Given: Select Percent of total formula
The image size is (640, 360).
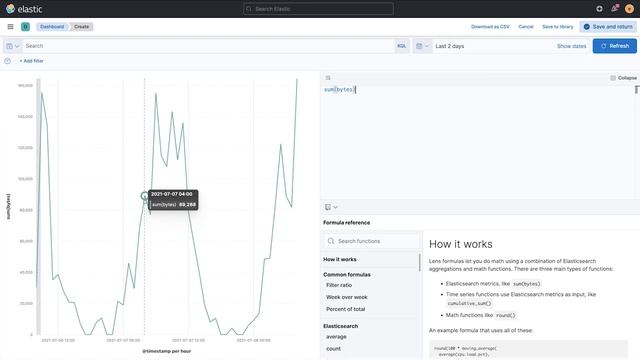Looking at the screenshot, I should [x=345, y=309].
